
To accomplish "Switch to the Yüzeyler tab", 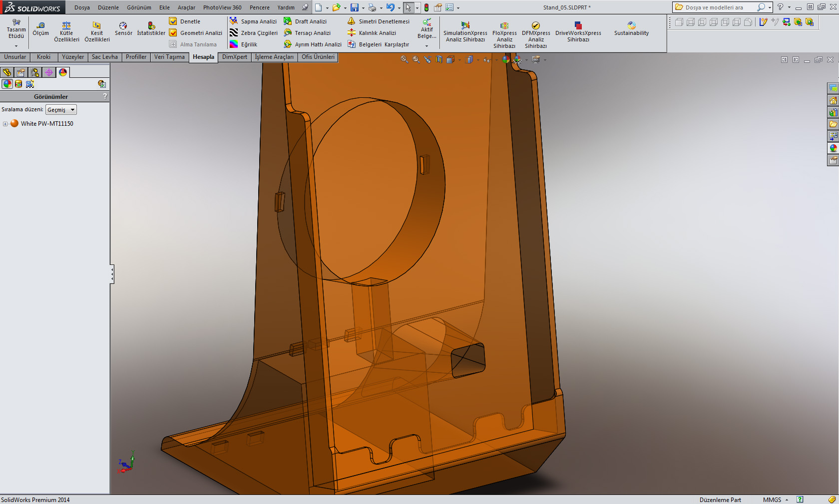I will coord(73,57).
